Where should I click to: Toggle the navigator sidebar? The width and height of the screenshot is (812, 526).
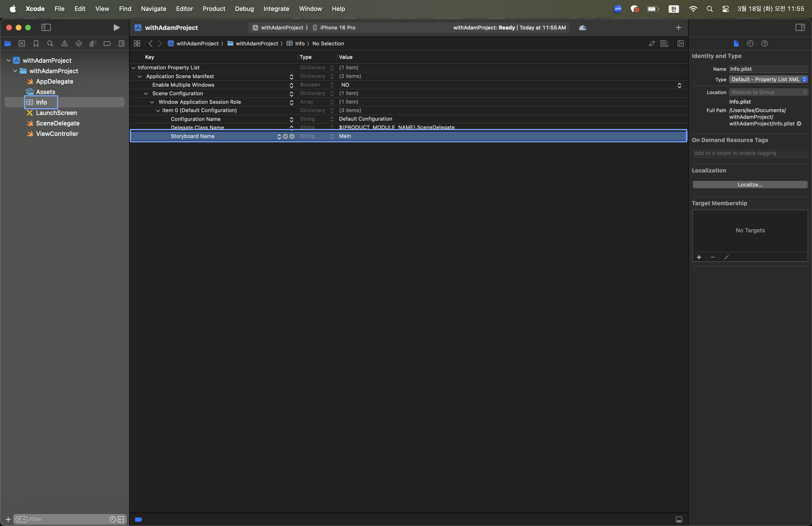pos(46,28)
